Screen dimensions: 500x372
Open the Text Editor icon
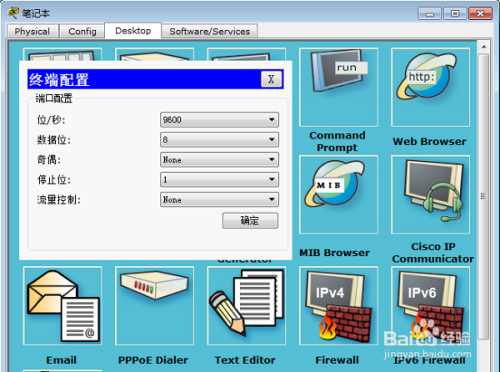(x=246, y=306)
